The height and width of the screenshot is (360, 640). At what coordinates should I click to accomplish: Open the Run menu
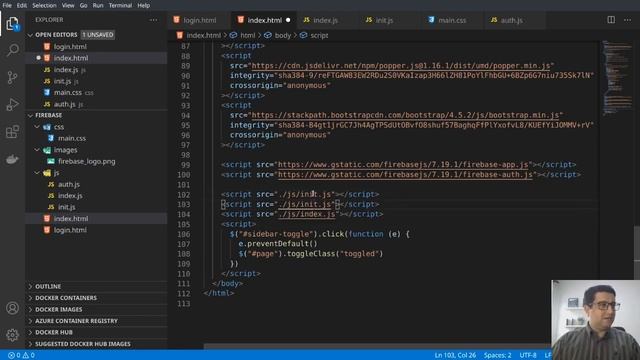(x=98, y=5)
